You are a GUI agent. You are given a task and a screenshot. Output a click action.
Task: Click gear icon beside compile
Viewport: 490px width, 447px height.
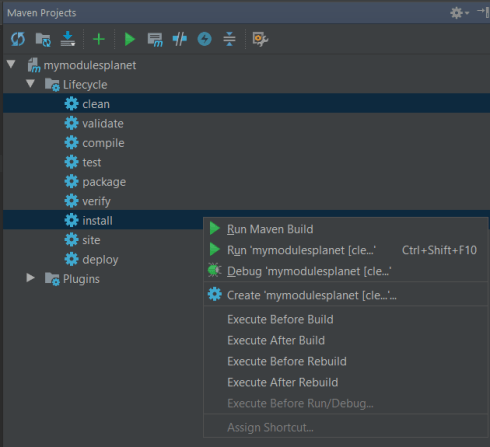pos(71,143)
